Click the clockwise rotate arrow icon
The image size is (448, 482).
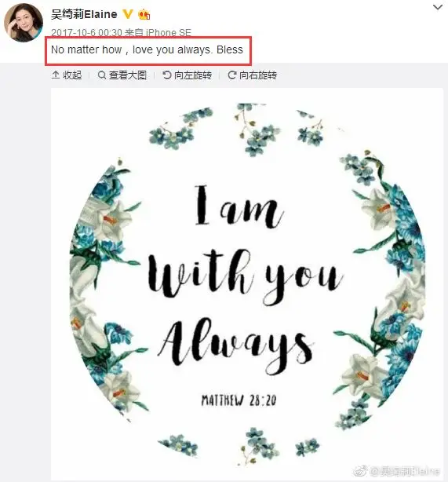point(232,75)
